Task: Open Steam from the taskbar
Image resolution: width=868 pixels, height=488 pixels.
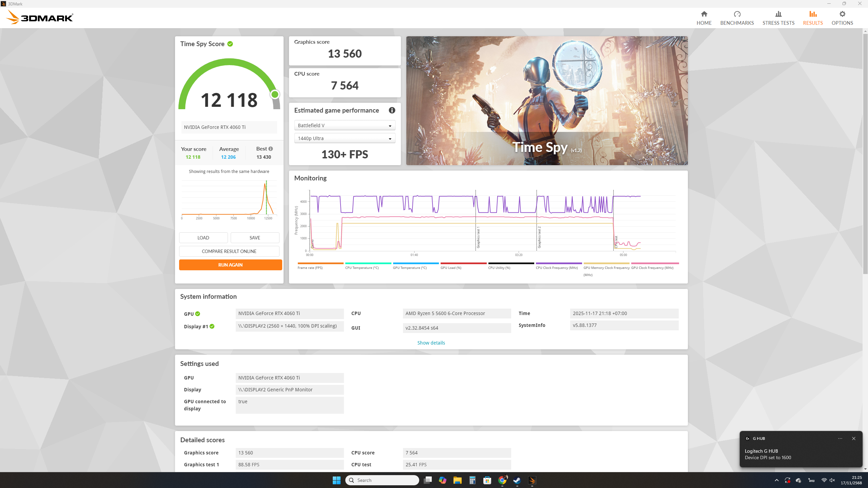Action: pos(517,480)
